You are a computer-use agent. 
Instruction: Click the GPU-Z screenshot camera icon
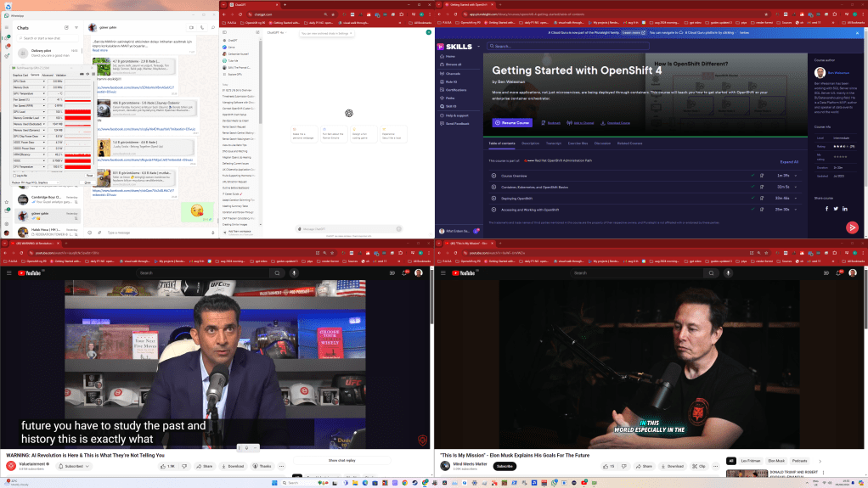(82, 74)
